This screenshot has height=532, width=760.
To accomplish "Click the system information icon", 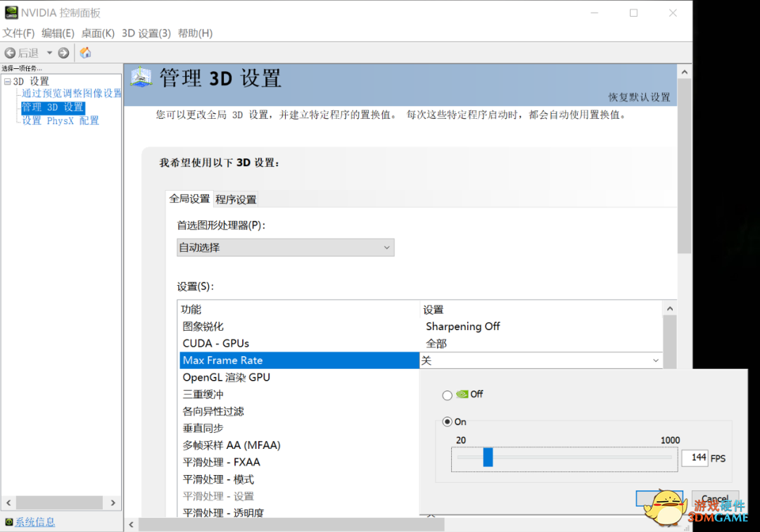I will click(x=8, y=522).
